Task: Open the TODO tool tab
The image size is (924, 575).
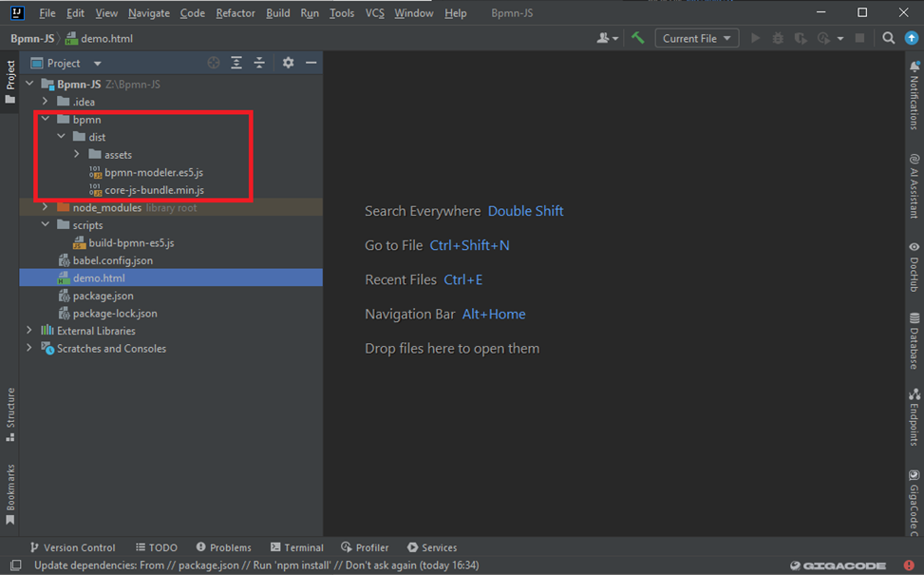Action: [x=156, y=547]
